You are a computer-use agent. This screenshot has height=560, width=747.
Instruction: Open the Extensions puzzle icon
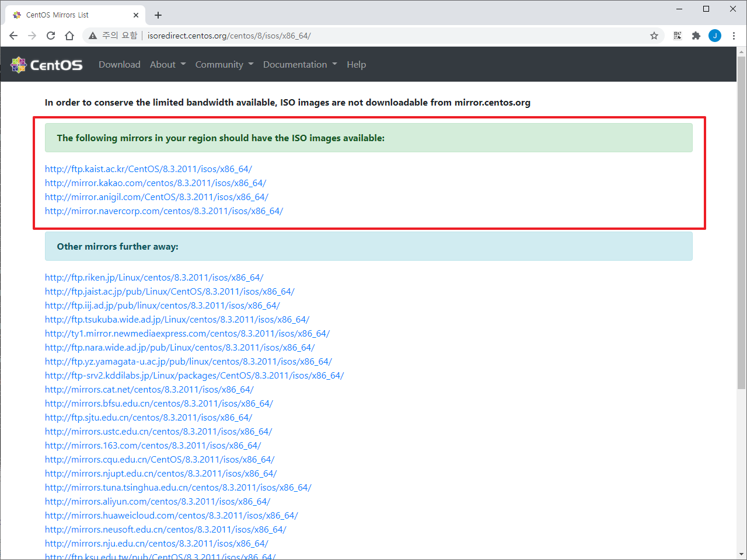point(696,36)
